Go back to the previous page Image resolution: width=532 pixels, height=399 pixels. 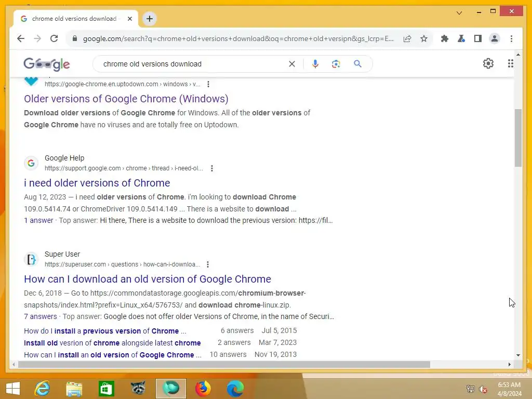pyautogui.click(x=21, y=38)
